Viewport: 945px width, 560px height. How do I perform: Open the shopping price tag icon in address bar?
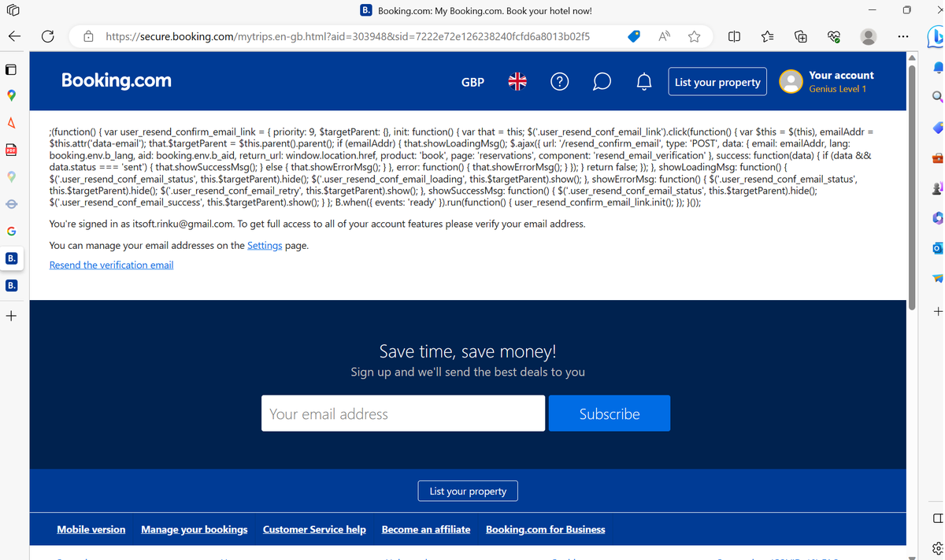634,36
